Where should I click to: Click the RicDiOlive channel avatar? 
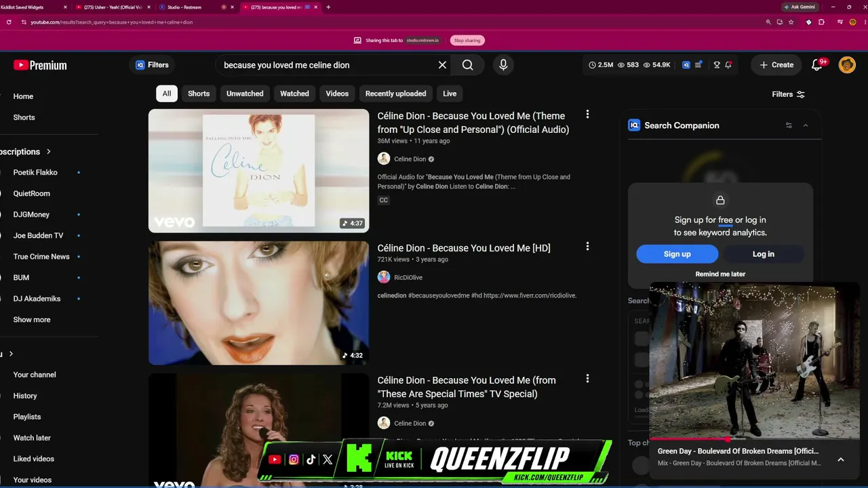point(384,277)
